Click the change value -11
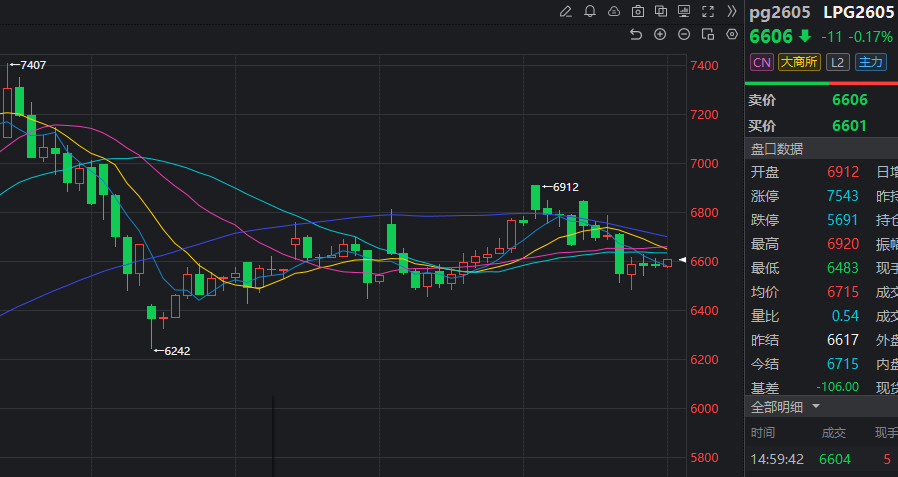Screen dimensions: 898x477 tap(832, 37)
